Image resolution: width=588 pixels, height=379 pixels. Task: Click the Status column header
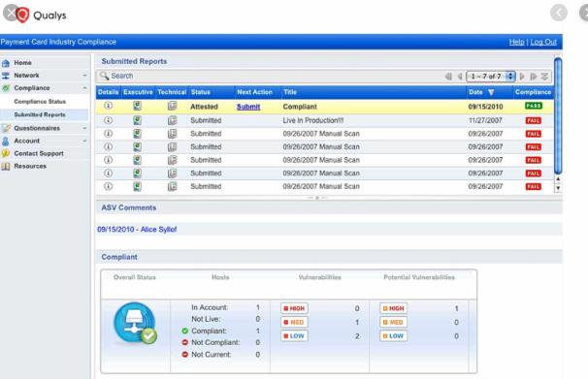[x=201, y=92]
